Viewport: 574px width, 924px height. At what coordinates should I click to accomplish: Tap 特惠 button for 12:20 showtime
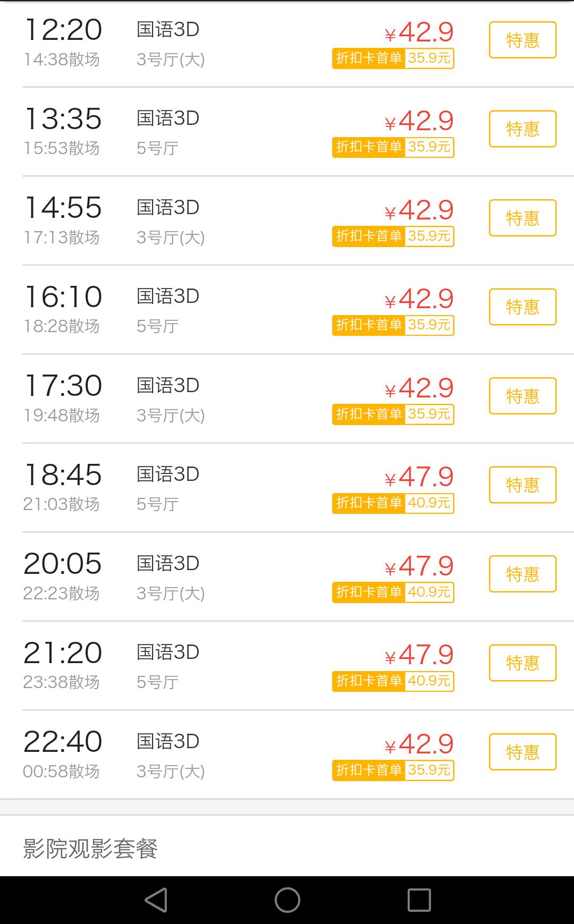522,40
